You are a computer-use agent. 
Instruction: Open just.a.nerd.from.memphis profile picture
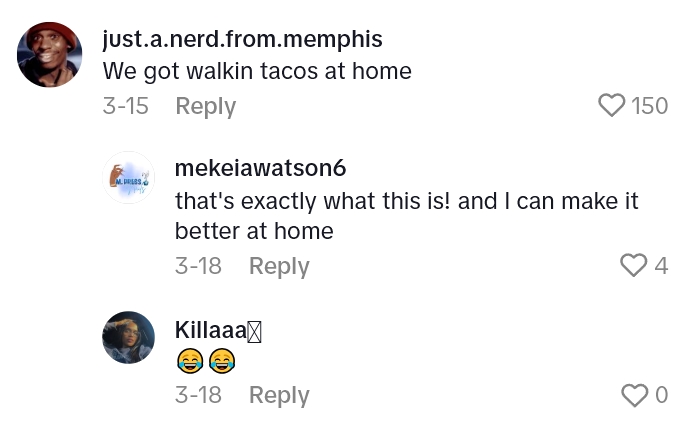coord(49,54)
